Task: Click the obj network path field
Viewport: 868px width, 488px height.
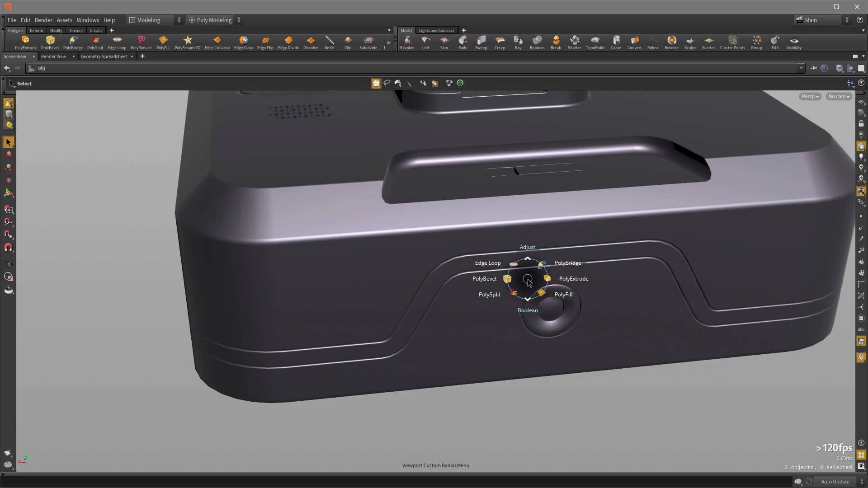Action: (x=181, y=68)
